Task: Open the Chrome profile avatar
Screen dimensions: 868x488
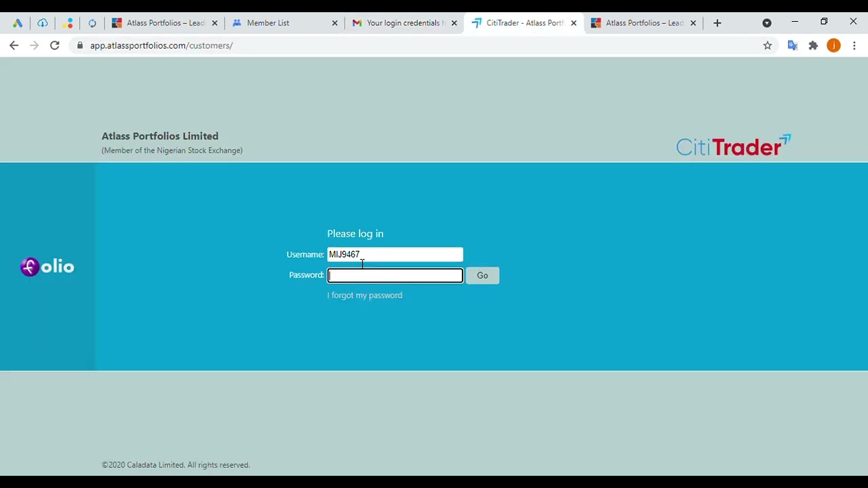Action: coord(834,45)
